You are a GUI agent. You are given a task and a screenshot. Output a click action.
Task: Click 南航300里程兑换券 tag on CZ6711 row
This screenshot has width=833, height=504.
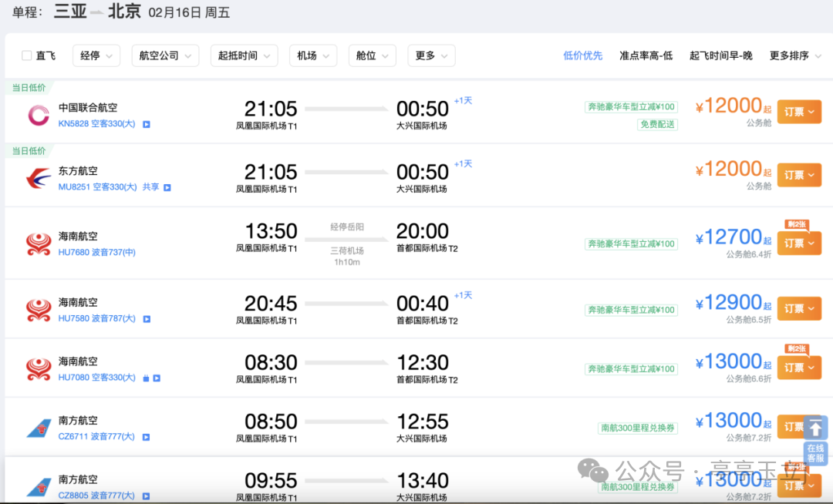click(638, 428)
